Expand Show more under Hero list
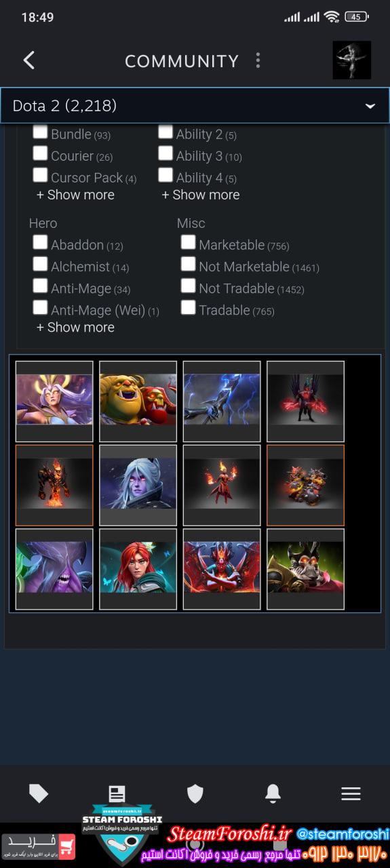This screenshot has width=390, height=868. coord(75,327)
